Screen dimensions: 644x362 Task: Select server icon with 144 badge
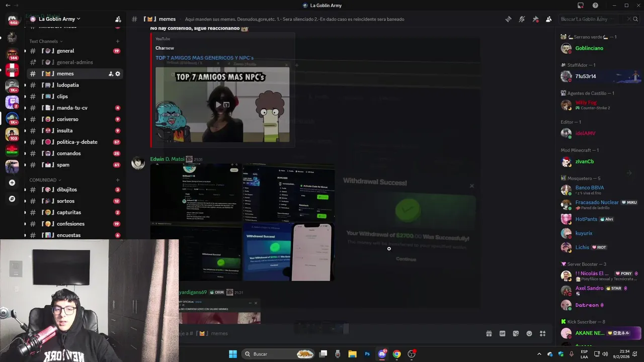tap(12, 54)
